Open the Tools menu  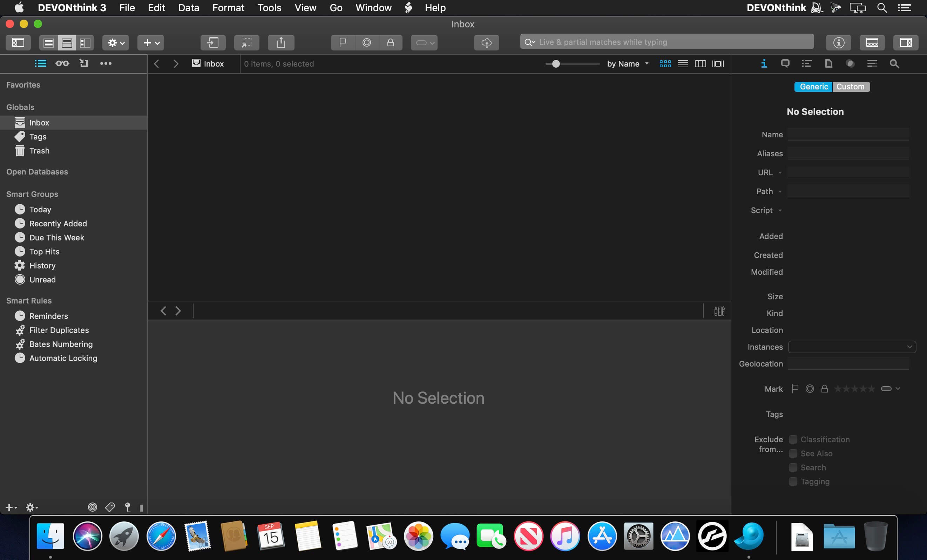269,7
